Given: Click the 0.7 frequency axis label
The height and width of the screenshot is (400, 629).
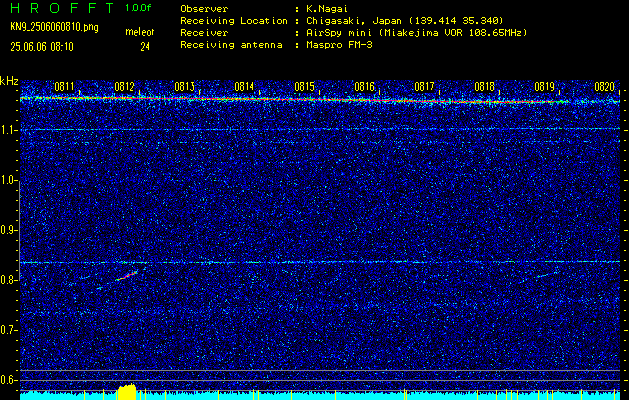Looking at the screenshot, I should coord(8,330).
